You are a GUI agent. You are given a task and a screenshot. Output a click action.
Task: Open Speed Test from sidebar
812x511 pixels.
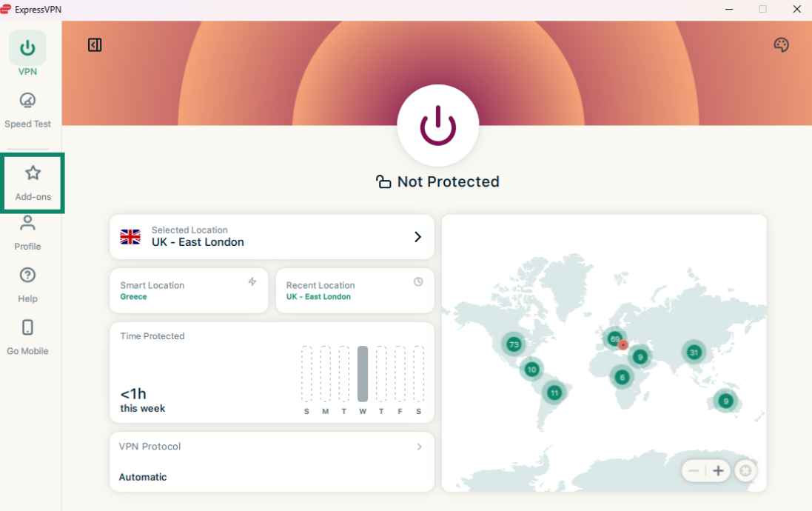click(27, 110)
